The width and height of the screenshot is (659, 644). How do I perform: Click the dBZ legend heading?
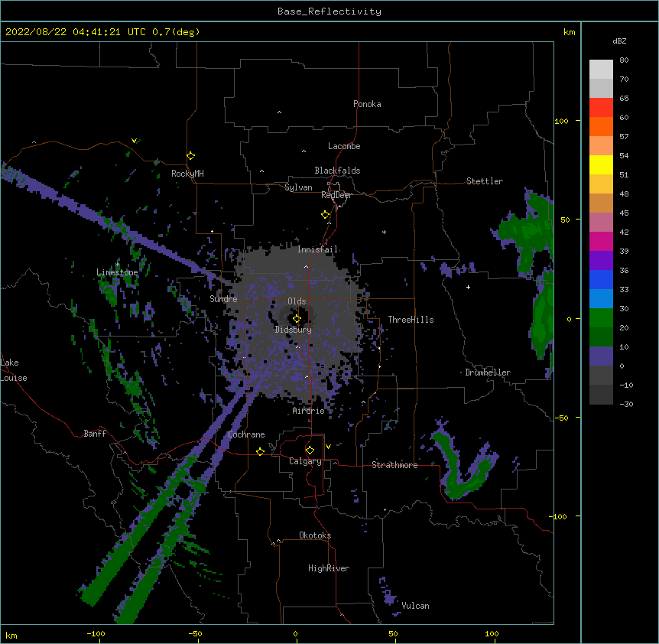click(x=619, y=41)
